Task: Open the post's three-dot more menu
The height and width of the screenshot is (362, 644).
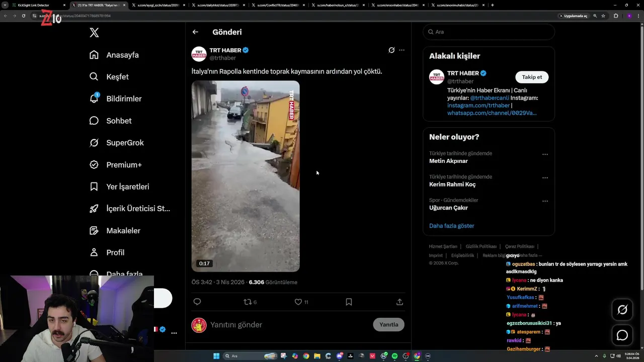Action: click(x=401, y=50)
